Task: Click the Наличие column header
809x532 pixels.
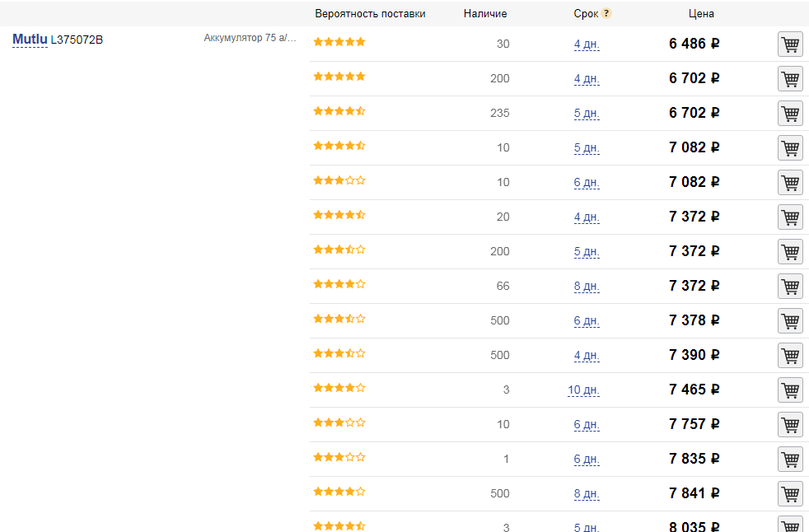Action: click(485, 13)
